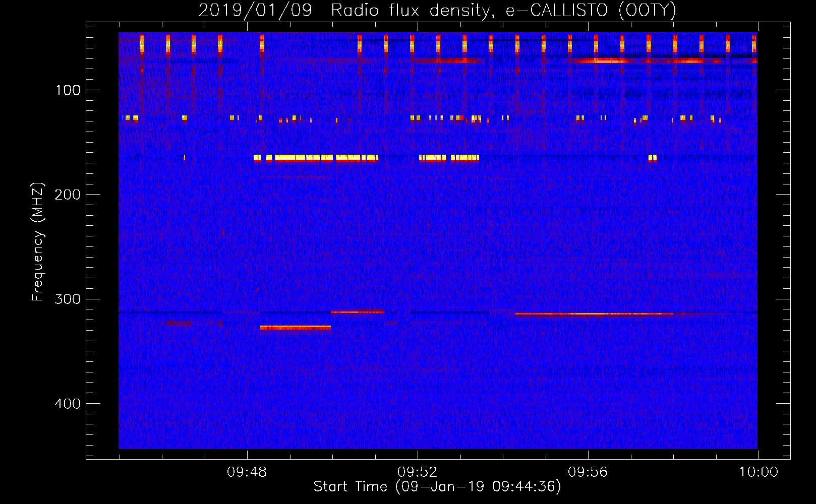This screenshot has width=816, height=504.
Task: Click the plot title '2019/01/09 Radio flux density, e-CALLISTO (OOTY)'
Action: pyautogui.click(x=437, y=10)
